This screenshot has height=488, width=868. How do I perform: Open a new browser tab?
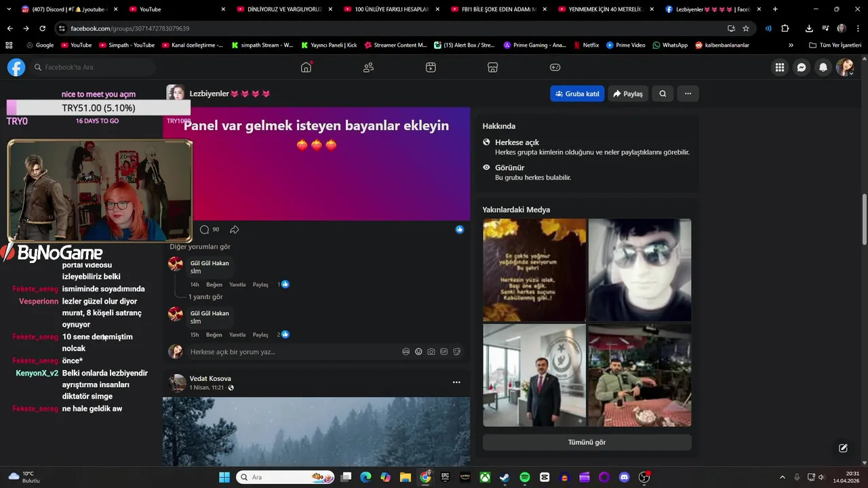pyautogui.click(x=775, y=9)
